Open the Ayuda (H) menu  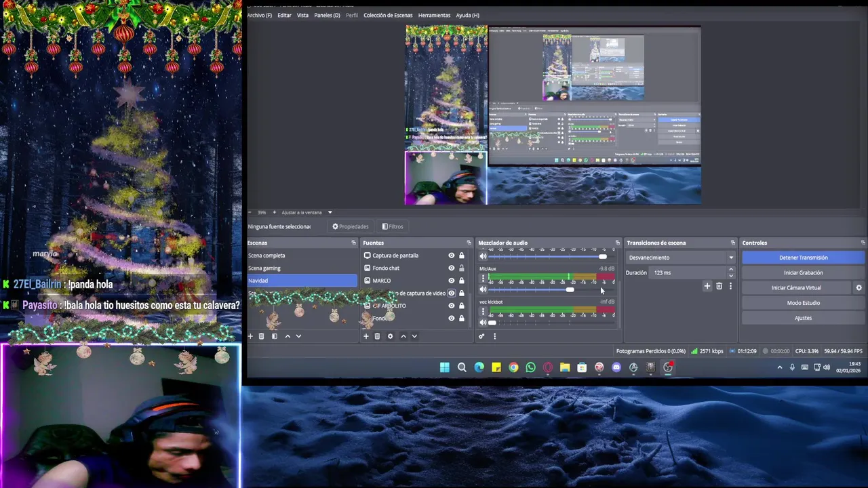pyautogui.click(x=468, y=15)
